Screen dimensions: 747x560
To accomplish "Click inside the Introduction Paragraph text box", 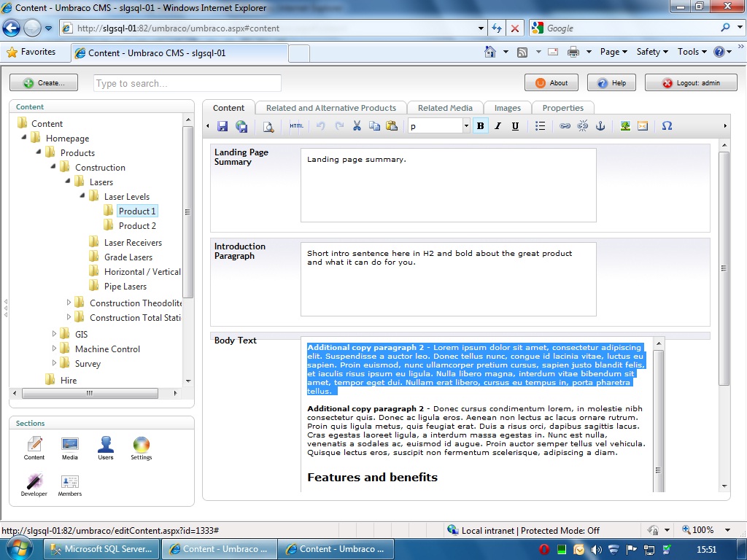I will pyautogui.click(x=449, y=279).
